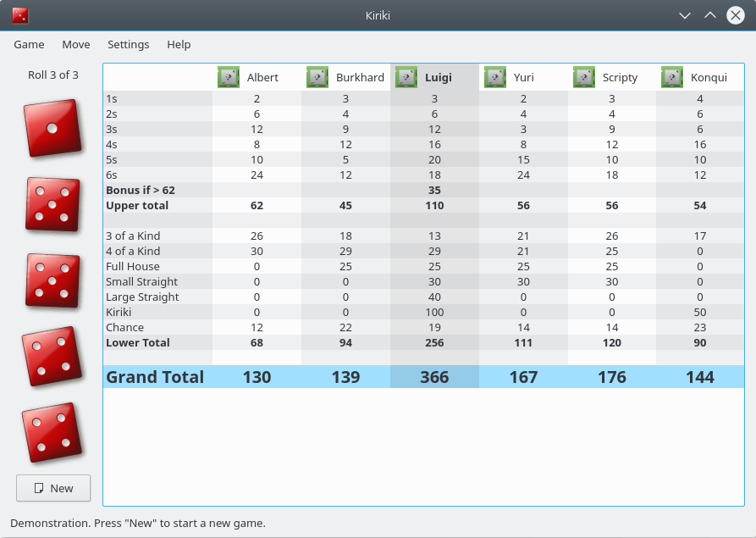The image size is (756, 538).
Task: Click Luigi's Kiriki score of 100
Action: click(x=434, y=312)
